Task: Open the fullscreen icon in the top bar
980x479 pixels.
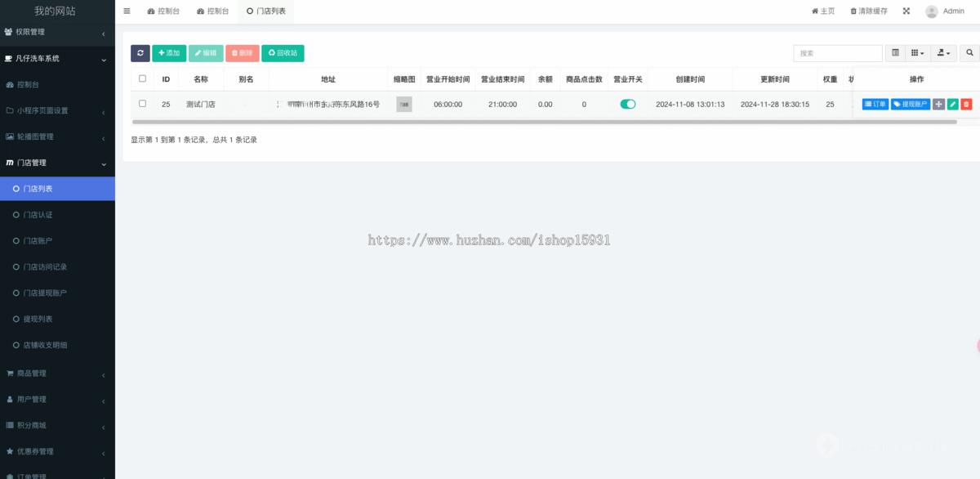Action: pos(907,11)
